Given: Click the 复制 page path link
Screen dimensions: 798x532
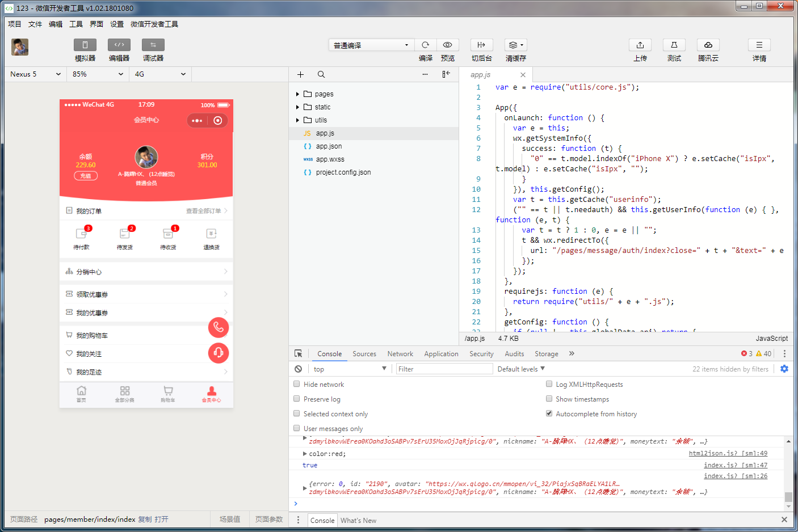Looking at the screenshot, I should (145, 519).
